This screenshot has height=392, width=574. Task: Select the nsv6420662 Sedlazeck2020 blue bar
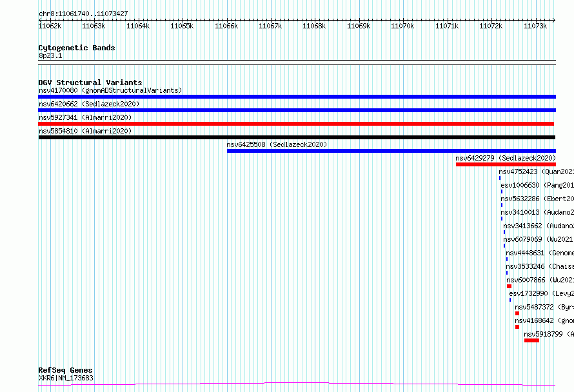click(297, 110)
